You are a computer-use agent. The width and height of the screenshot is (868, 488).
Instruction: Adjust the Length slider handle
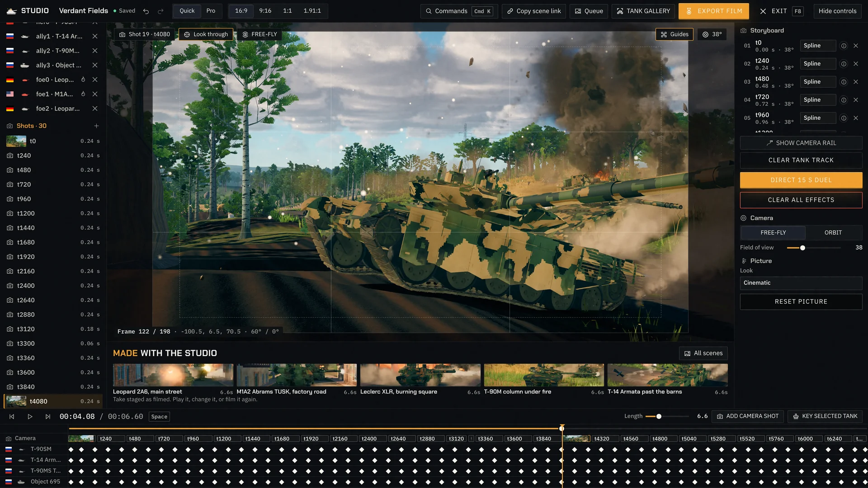659,416
